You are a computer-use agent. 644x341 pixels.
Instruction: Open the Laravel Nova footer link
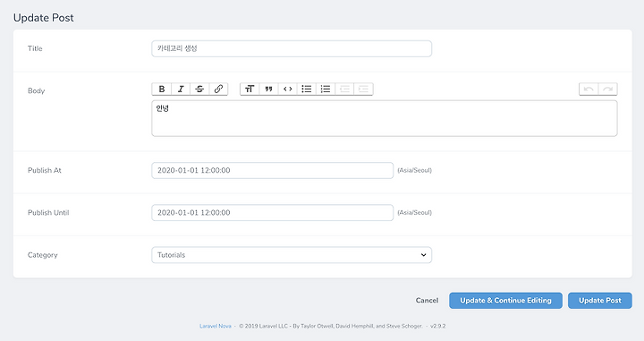[216, 326]
